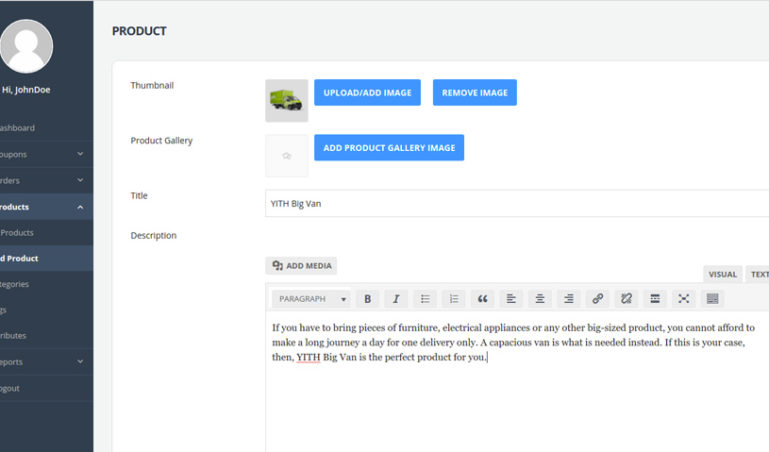Insert a bulleted list

[x=425, y=299]
